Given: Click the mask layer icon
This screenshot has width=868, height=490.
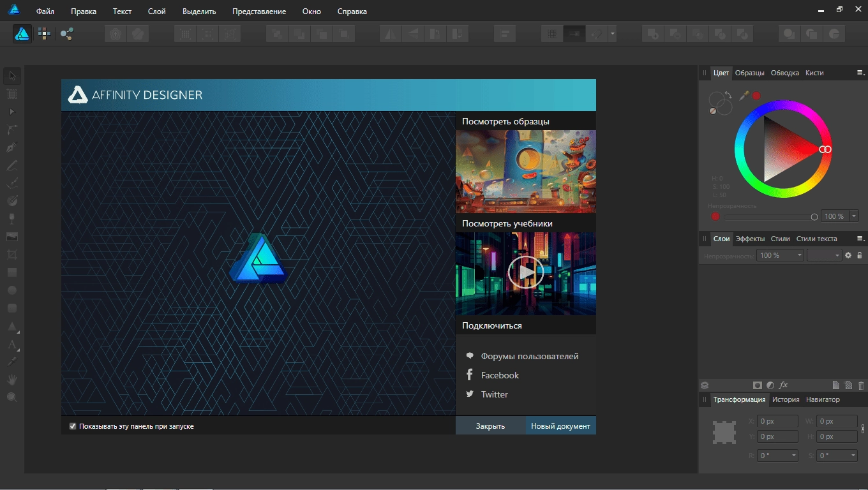Looking at the screenshot, I should (x=758, y=385).
